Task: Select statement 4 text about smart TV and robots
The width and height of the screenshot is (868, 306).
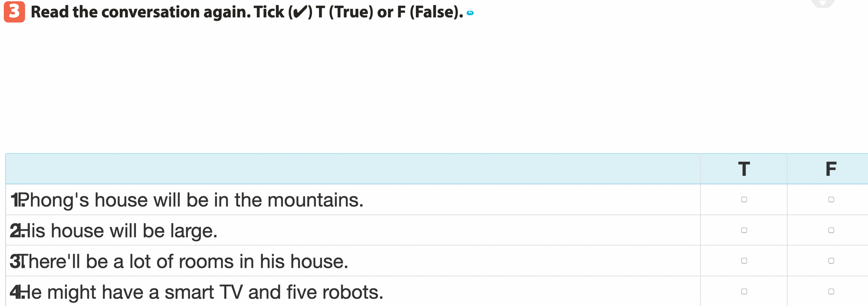Action: click(x=201, y=293)
